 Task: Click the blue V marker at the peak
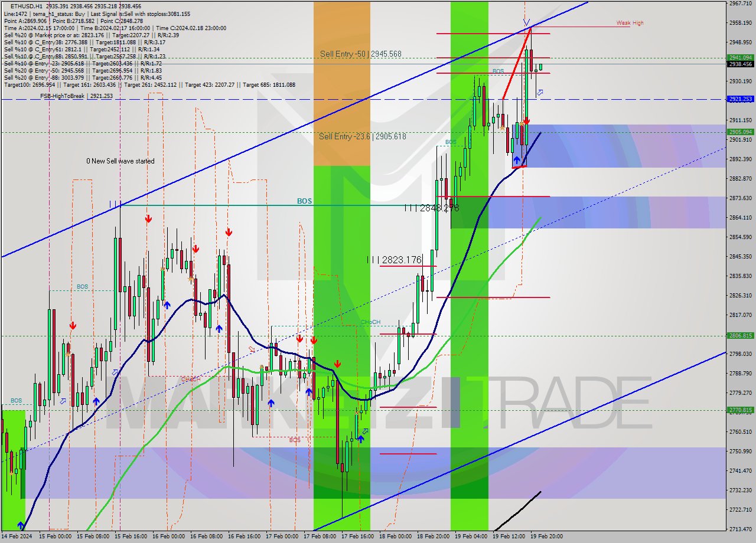[x=526, y=23]
